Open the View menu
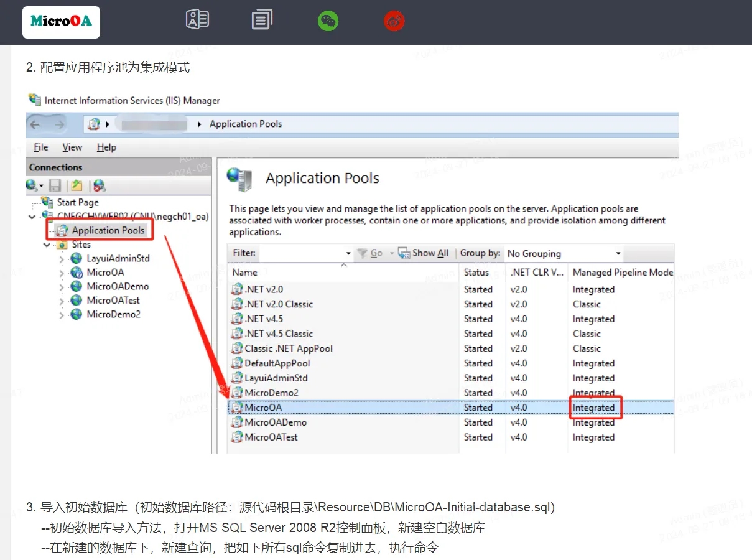 point(72,147)
